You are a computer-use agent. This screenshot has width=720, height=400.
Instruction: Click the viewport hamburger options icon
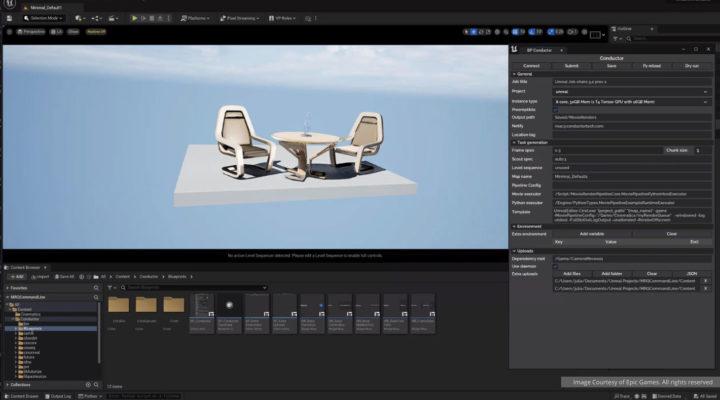9,32
